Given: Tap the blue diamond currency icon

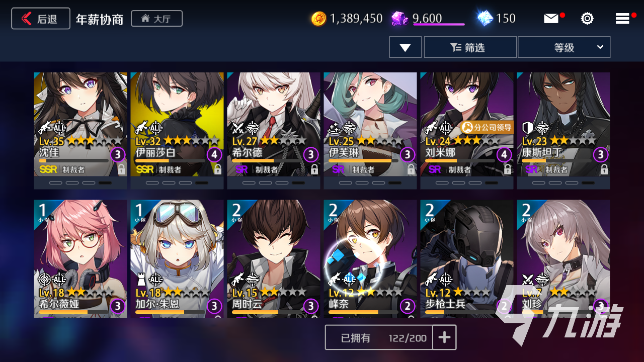Looking at the screenshot, I should (x=485, y=19).
